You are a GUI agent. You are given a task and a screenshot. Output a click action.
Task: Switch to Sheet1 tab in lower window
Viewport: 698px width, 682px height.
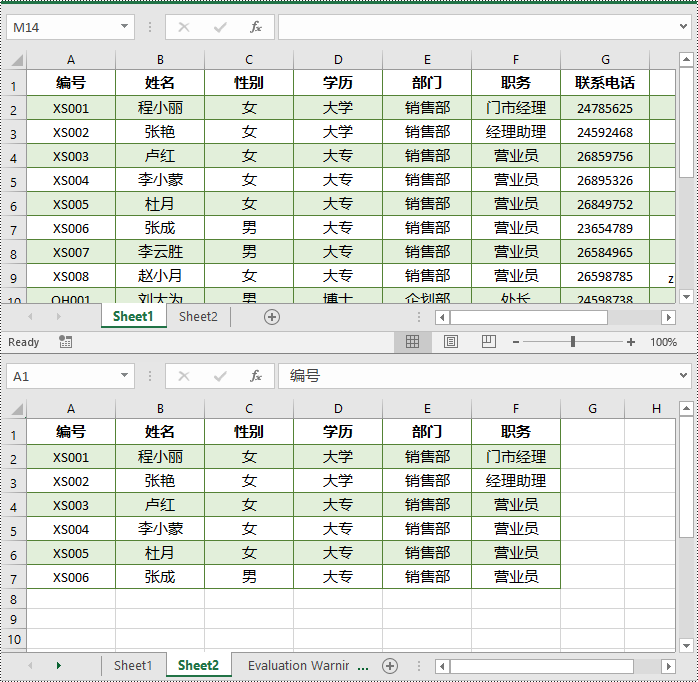[x=133, y=666]
